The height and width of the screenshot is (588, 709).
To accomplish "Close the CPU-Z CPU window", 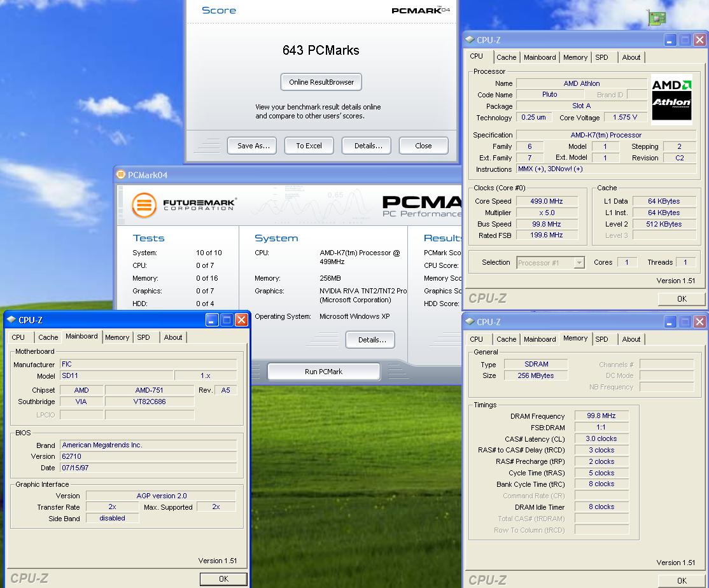I will 700,39.
